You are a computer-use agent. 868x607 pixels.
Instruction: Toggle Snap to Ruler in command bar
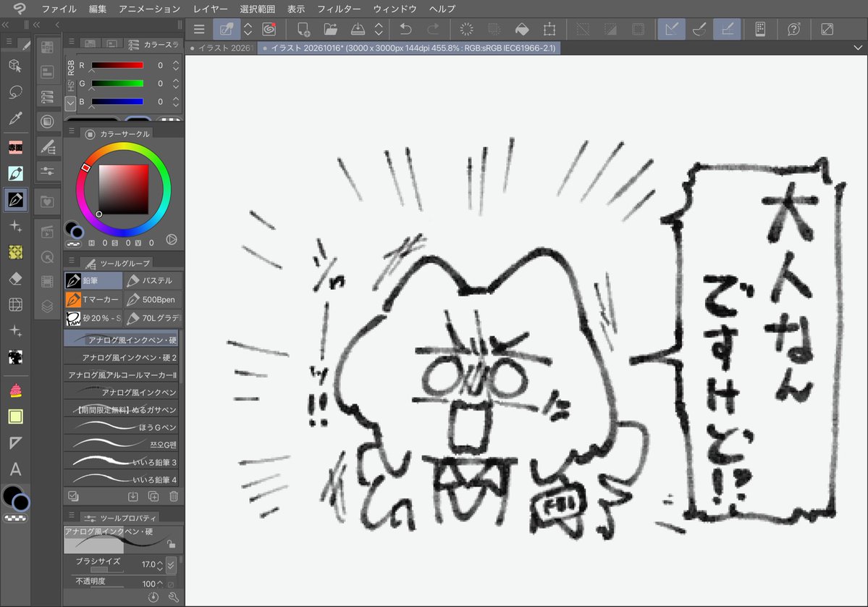(x=672, y=29)
